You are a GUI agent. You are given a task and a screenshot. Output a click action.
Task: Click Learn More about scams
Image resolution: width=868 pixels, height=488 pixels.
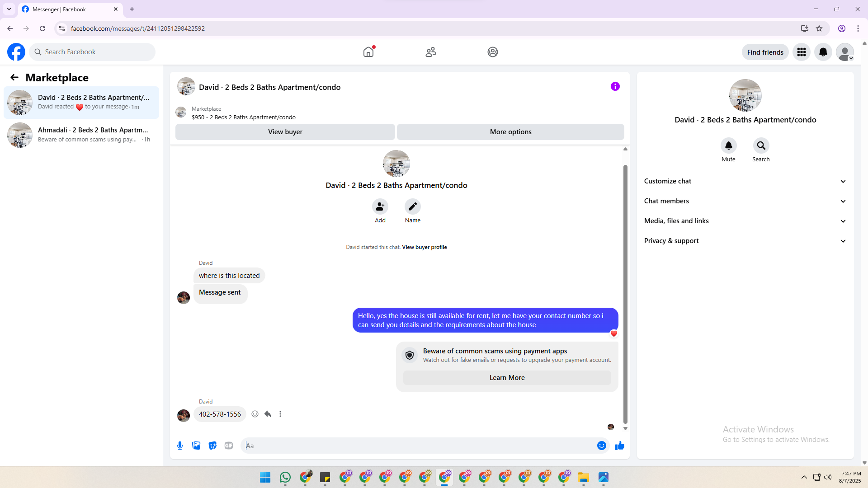pos(507,378)
